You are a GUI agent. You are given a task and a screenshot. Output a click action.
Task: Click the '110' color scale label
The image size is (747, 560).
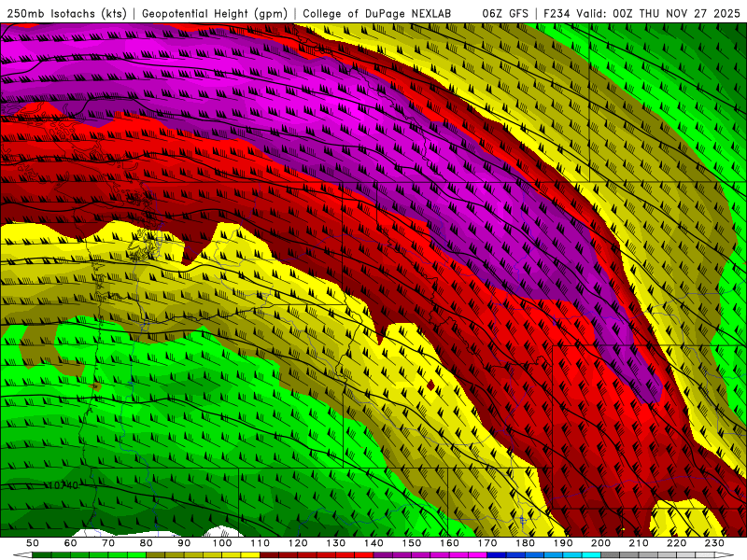260,543
